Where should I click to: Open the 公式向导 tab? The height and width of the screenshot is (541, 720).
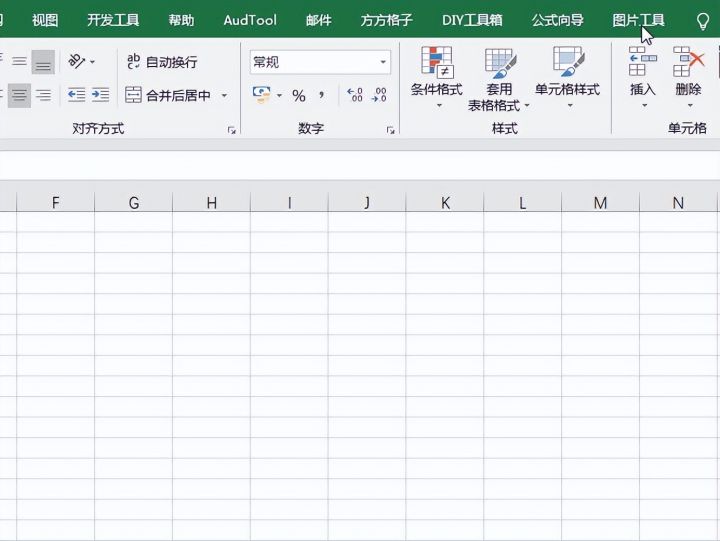pos(557,20)
